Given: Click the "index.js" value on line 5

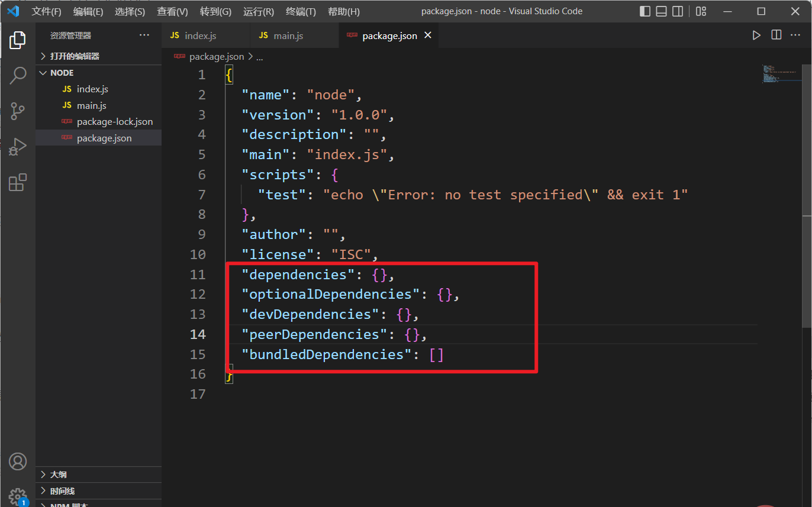Looking at the screenshot, I should (347, 154).
